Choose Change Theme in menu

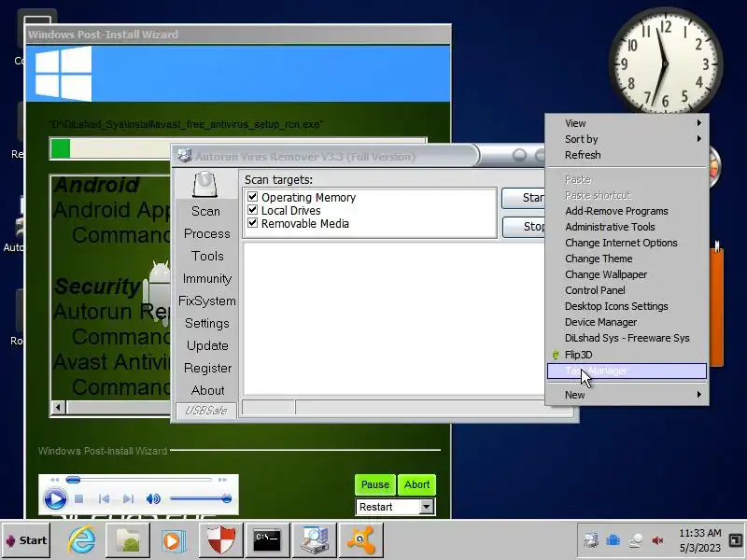(627, 259)
